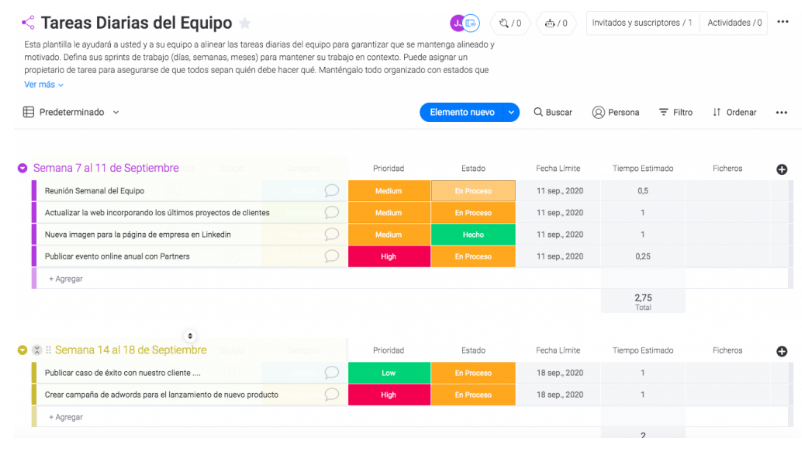Image resolution: width=802 pixels, height=452 pixels.
Task: Add column to Semana 7 al 11 group
Action: pyautogui.click(x=781, y=169)
